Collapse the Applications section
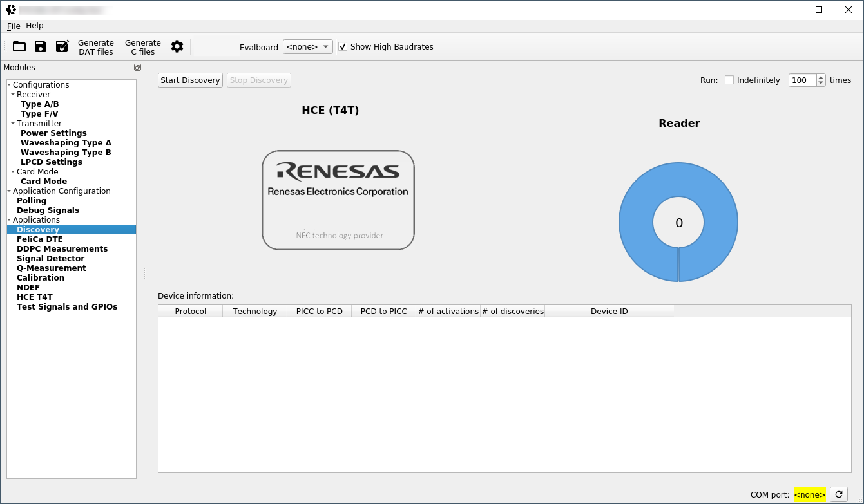The height and width of the screenshot is (504, 864). pos(8,219)
